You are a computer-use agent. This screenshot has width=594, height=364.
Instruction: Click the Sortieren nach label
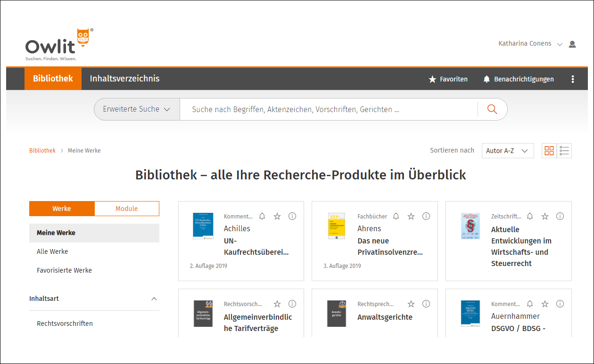(452, 150)
